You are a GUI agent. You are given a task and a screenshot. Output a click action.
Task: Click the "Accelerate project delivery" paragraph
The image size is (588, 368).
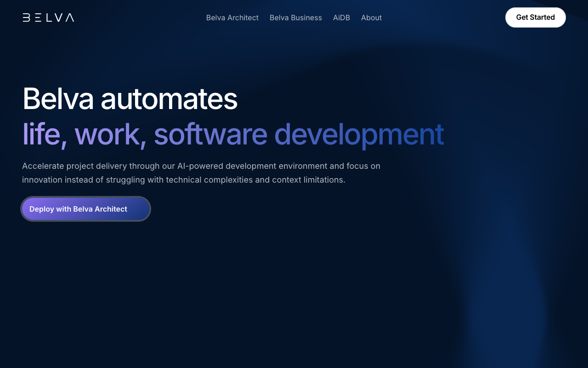[201, 172]
